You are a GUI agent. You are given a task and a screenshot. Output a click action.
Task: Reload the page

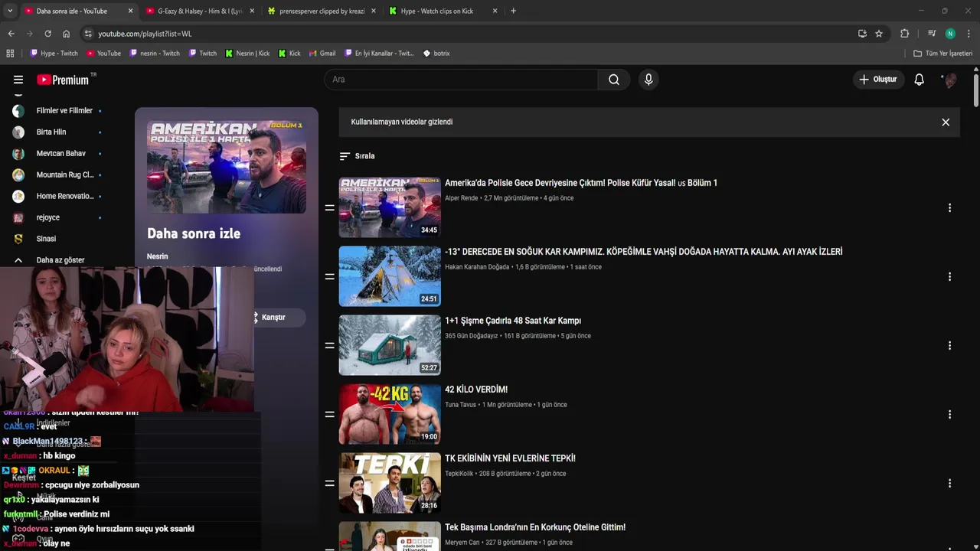47,34
